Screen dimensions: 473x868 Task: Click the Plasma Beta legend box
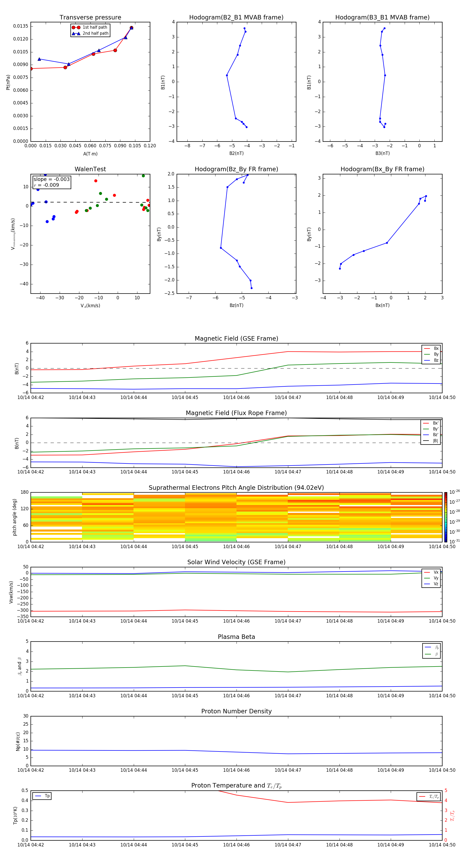pyautogui.click(x=431, y=651)
